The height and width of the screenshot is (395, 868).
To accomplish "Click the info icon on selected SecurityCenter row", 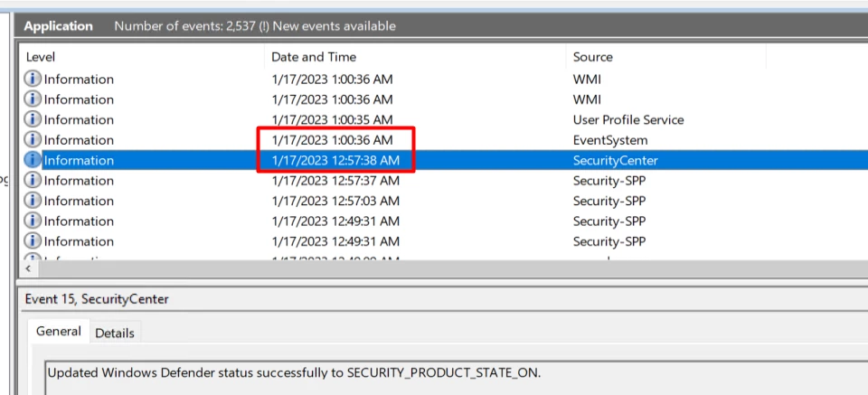I will [x=33, y=160].
